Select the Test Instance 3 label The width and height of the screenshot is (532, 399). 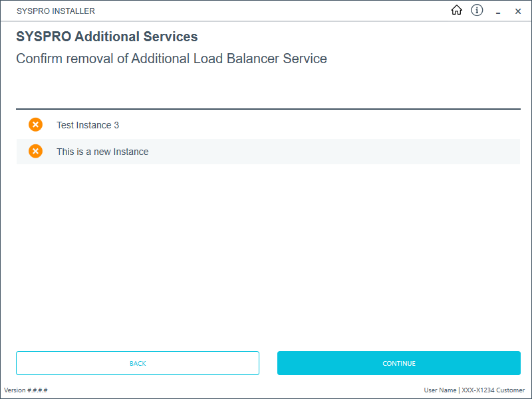pyautogui.click(x=88, y=125)
